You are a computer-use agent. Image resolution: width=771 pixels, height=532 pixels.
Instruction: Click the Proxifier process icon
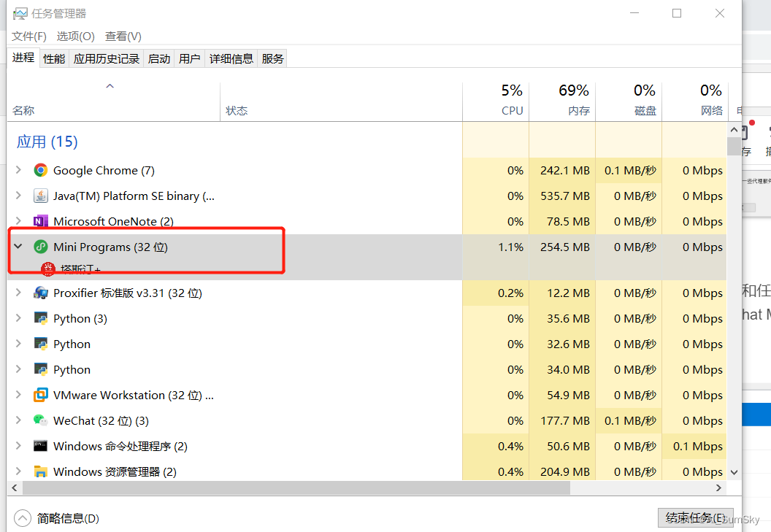pyautogui.click(x=40, y=293)
